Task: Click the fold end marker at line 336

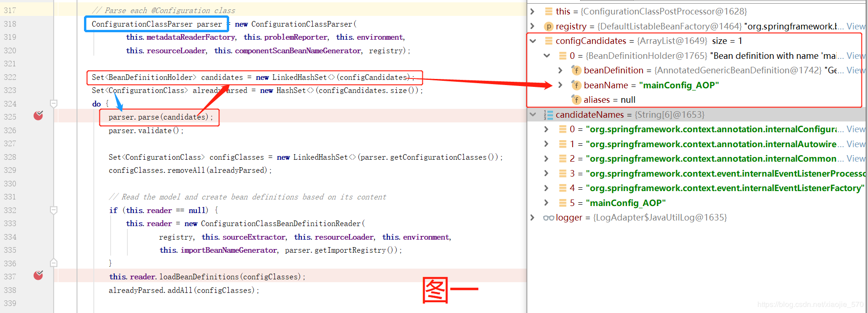Action: pyautogui.click(x=54, y=263)
